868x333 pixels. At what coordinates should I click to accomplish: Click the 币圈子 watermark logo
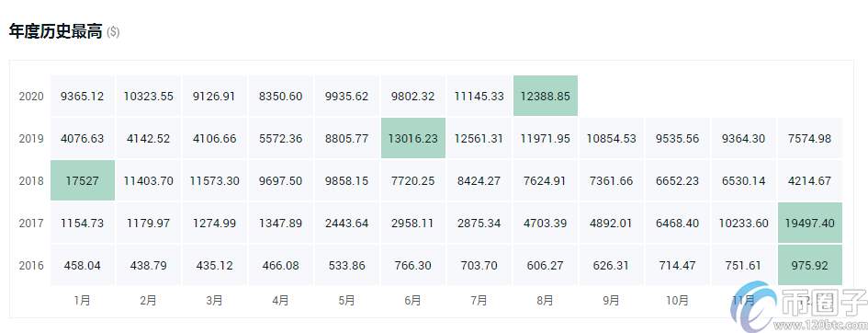click(796, 309)
